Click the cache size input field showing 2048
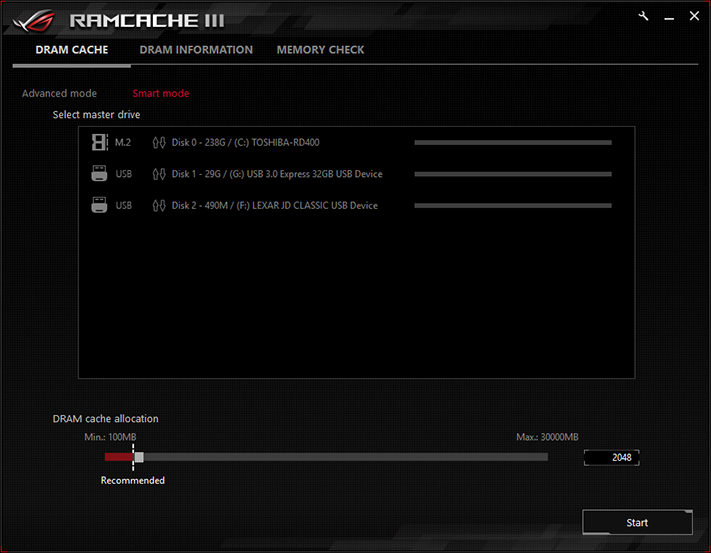This screenshot has width=711, height=553. tap(612, 458)
